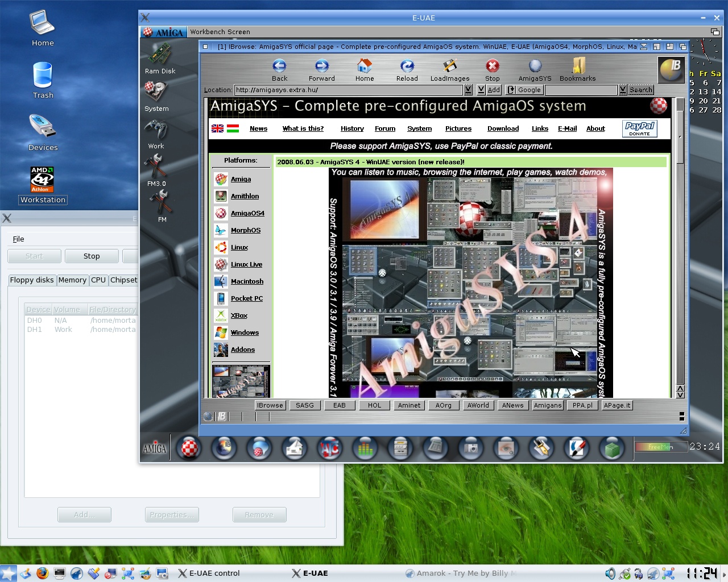Viewport: 728px width, 582px height.
Task: Open the terminal icon in taskbar
Action: click(x=60, y=573)
